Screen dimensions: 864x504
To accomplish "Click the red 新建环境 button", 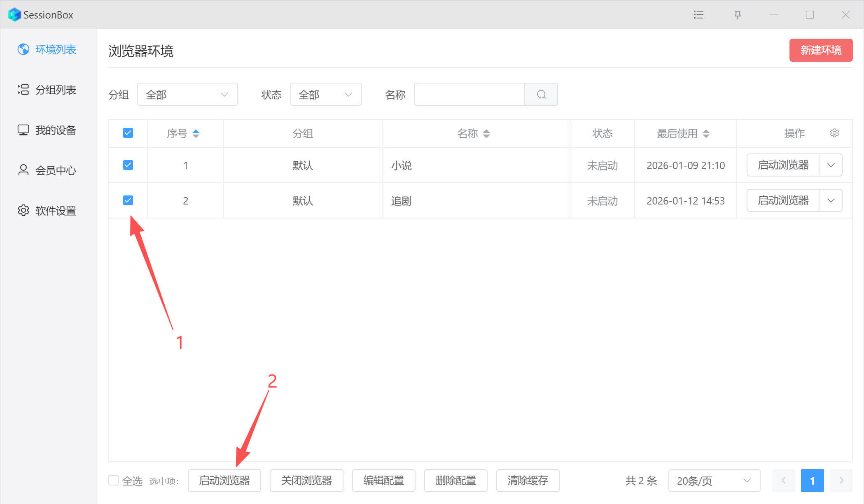I will coord(820,50).
